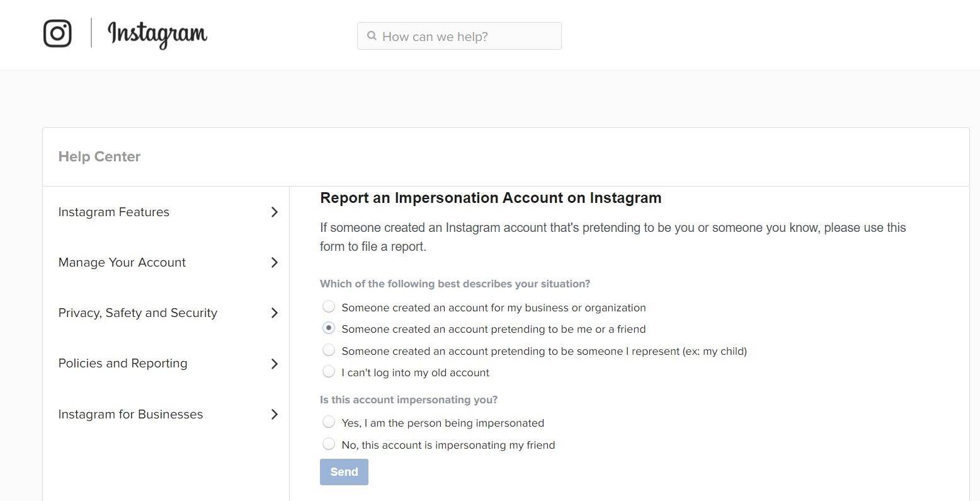The image size is (980, 501).
Task: Expand the Privacy, Safety and Security chevron
Action: pos(274,313)
